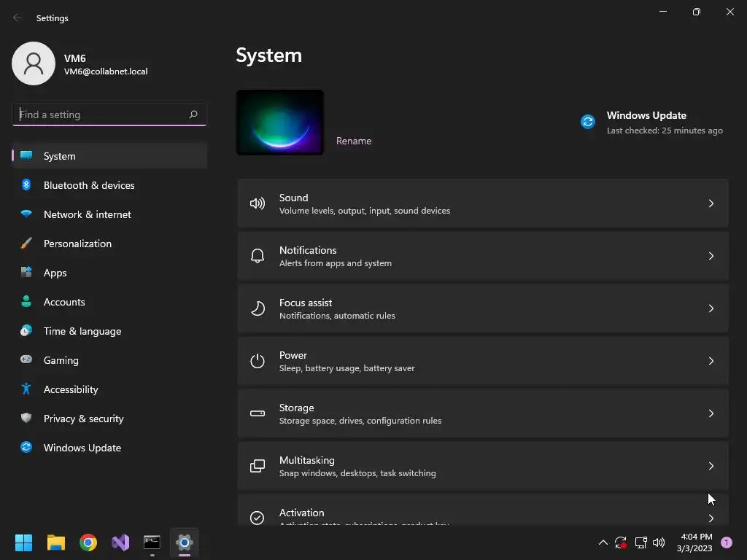Go to Personalization settings

109,243
